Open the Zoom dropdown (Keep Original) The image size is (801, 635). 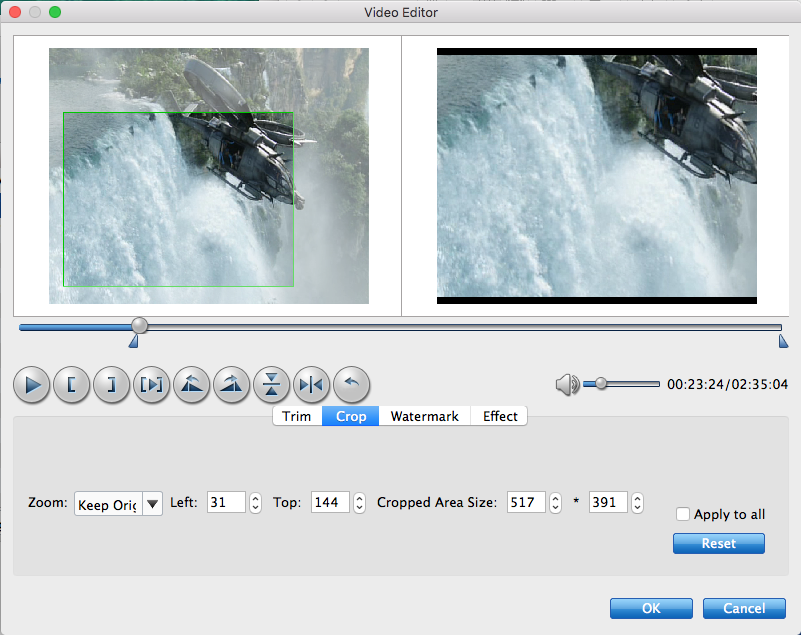tap(119, 504)
